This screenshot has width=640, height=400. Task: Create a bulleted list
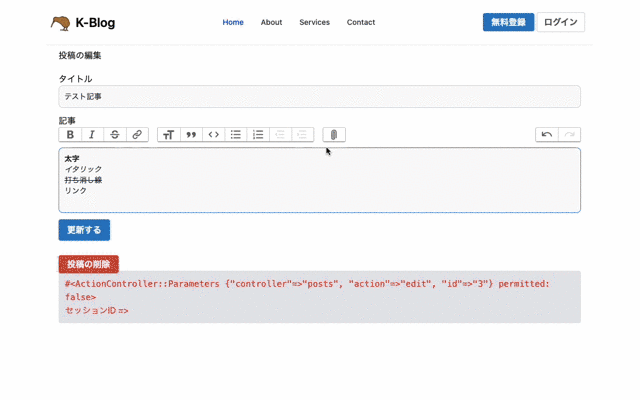(x=236, y=135)
